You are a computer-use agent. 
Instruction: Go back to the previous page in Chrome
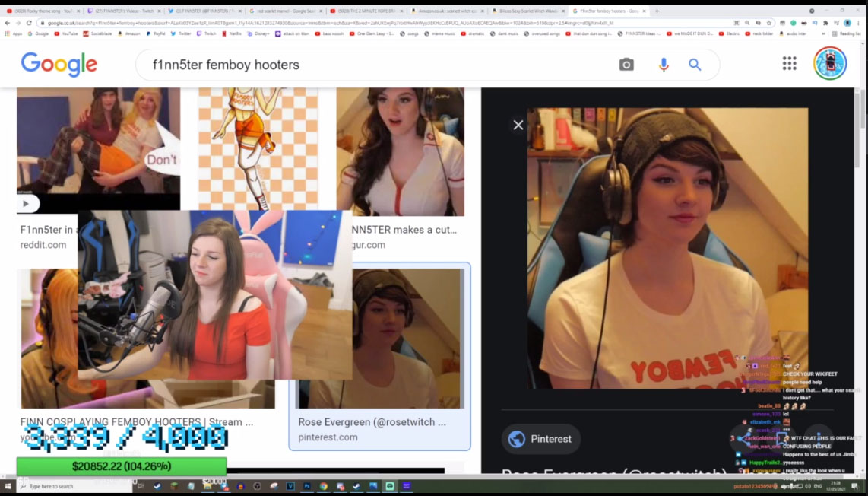7,23
